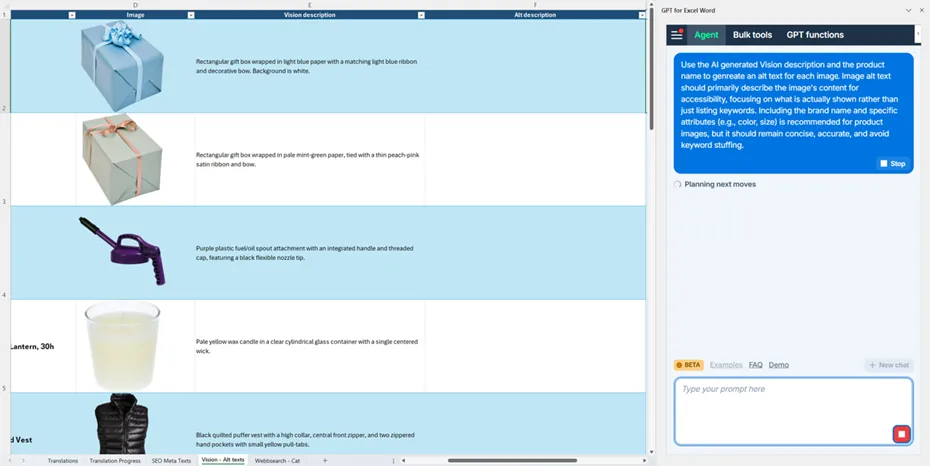Select the mint-green gift box description cell

pyautogui.click(x=310, y=159)
